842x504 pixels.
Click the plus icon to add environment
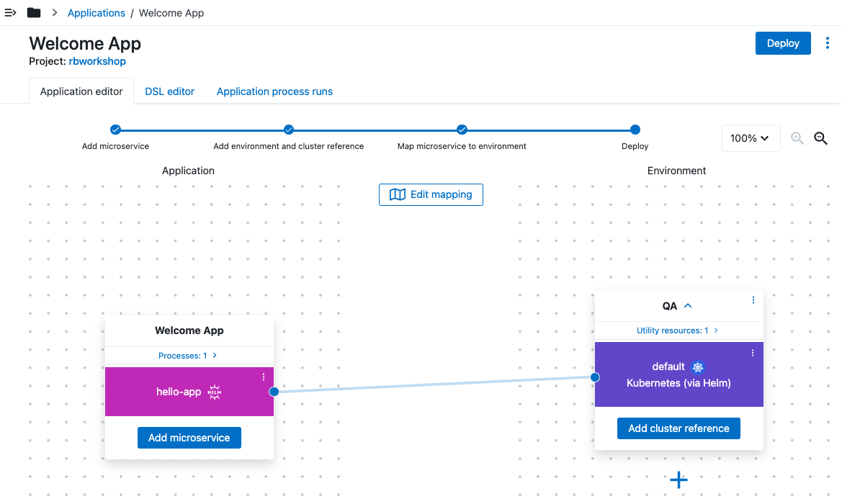[678, 480]
